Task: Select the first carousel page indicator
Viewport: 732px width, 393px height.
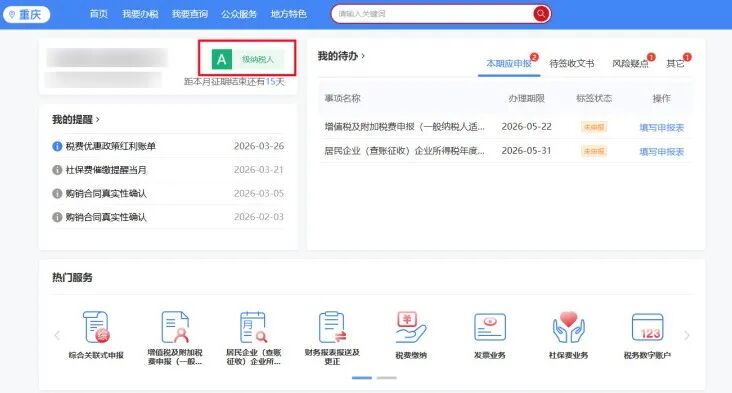Action: (362, 378)
